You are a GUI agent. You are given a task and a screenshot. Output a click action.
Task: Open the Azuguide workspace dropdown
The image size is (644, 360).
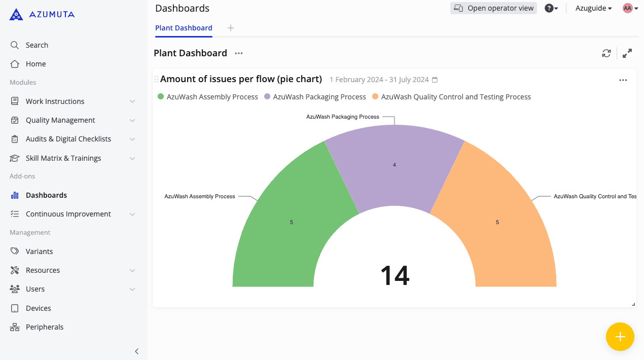593,8
